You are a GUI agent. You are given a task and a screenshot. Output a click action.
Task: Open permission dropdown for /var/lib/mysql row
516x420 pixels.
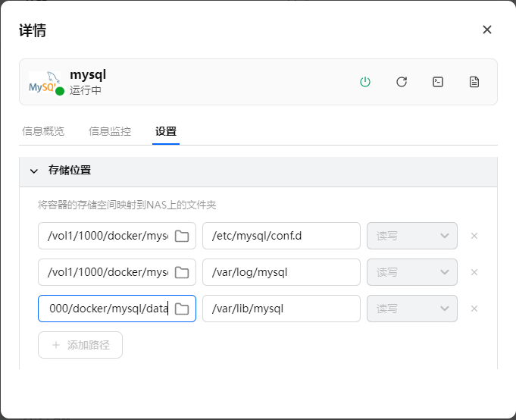pos(412,309)
